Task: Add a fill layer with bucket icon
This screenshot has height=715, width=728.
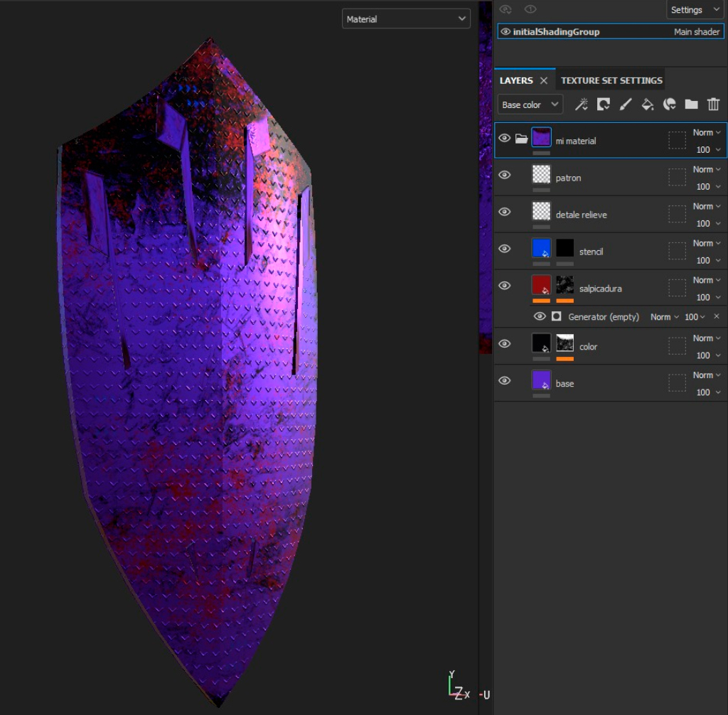Action: (x=647, y=104)
